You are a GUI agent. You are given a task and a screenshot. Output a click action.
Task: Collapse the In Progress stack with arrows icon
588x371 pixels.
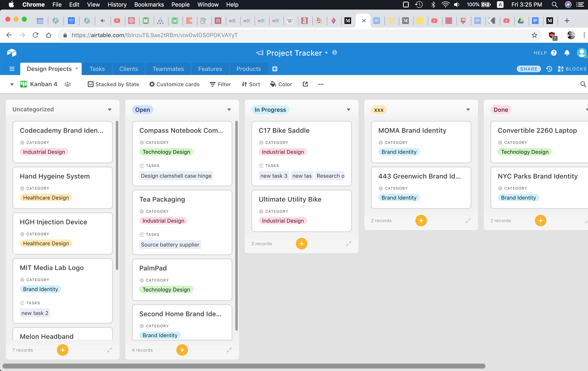[348, 243]
